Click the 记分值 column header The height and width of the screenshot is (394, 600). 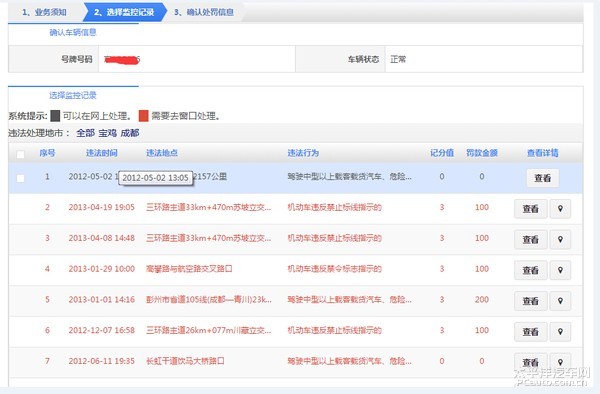pyautogui.click(x=442, y=153)
